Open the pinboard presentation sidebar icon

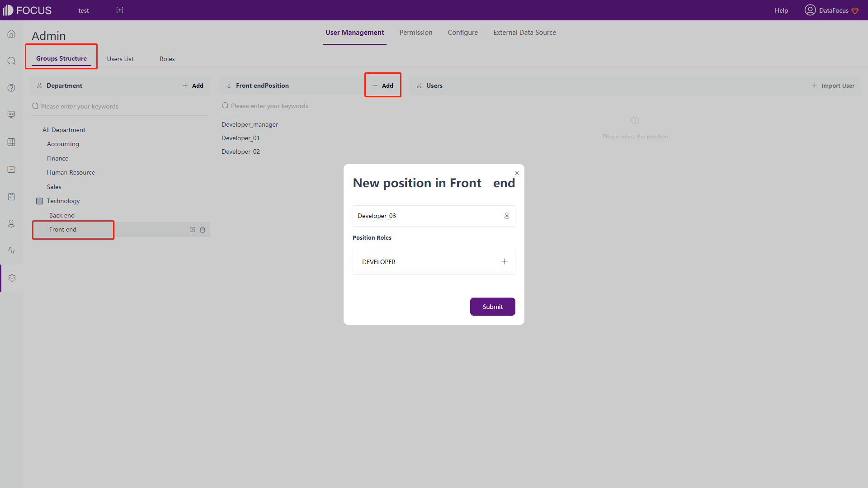pyautogui.click(x=11, y=115)
